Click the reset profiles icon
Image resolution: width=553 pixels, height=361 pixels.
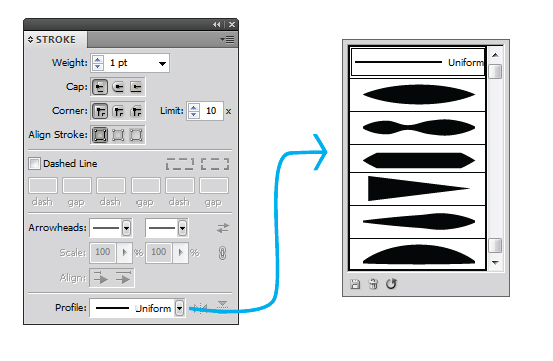[x=391, y=284]
